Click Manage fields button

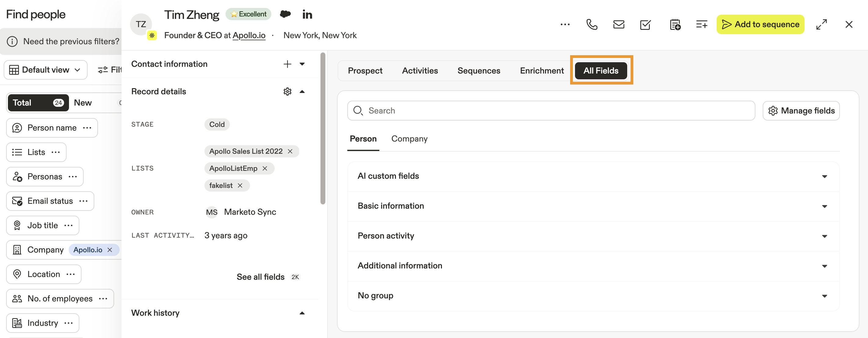(801, 111)
